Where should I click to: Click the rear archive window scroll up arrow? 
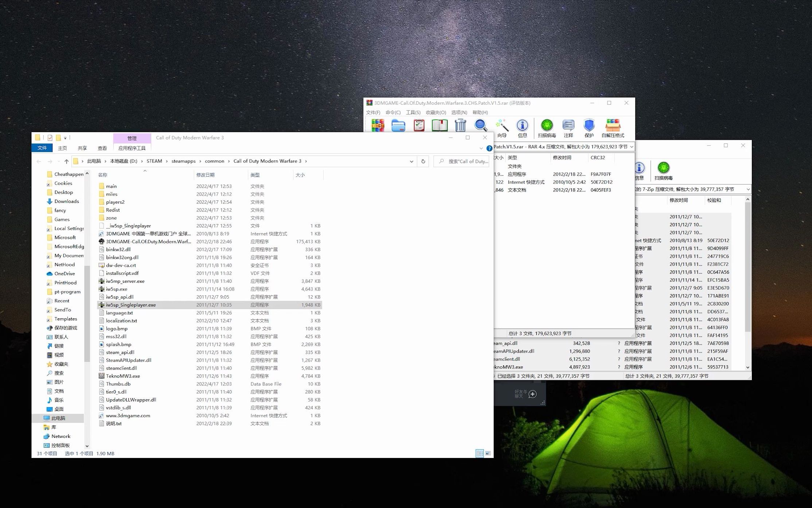(x=747, y=200)
